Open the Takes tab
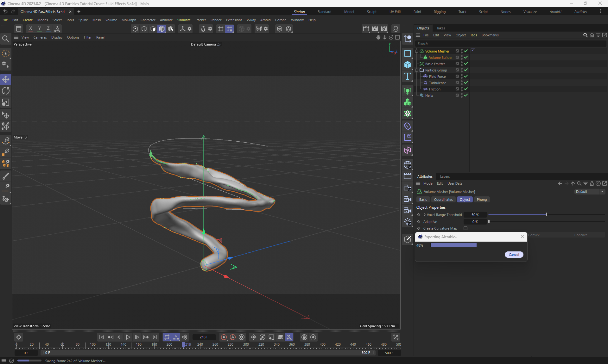 point(440,28)
